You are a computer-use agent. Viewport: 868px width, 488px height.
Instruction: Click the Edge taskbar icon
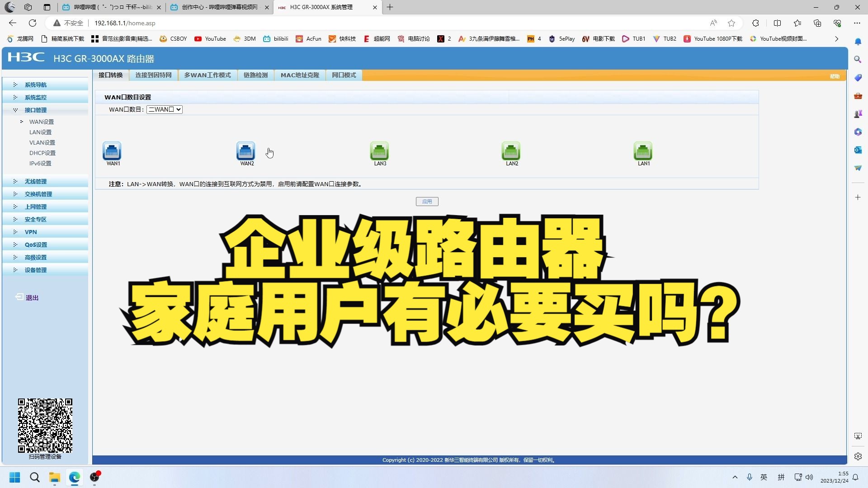(75, 477)
